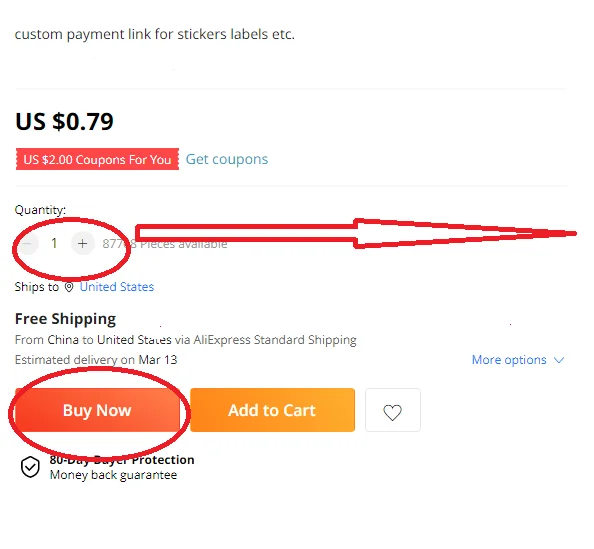Screen dimensions: 594x549
Task: Decrease quantity with the minus button
Action: pos(27,243)
